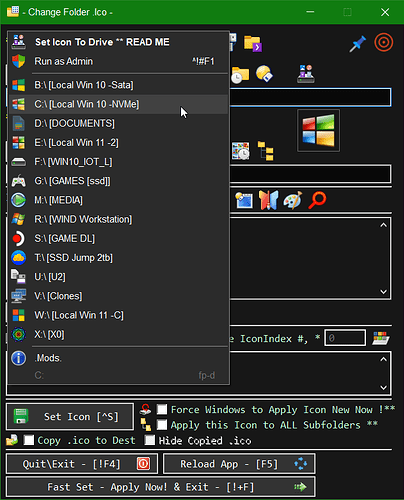The width and height of the screenshot is (404, 500).
Task: Click the Windows logo icon preview
Action: tap(318, 130)
